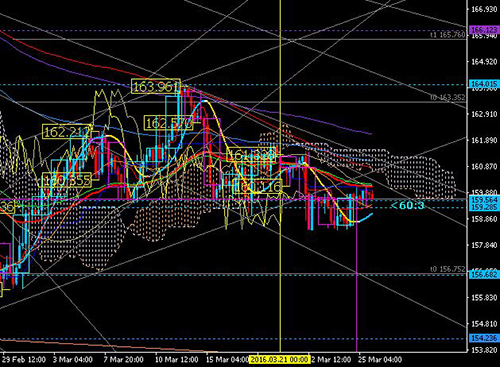Click the t0 156.752 level label

[447, 269]
